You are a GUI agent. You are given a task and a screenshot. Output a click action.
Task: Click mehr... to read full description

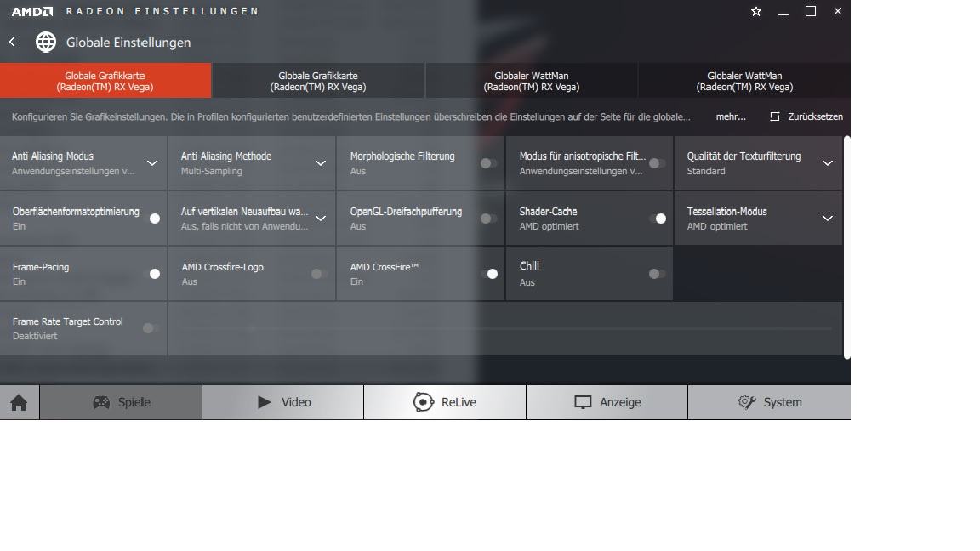[x=731, y=116]
